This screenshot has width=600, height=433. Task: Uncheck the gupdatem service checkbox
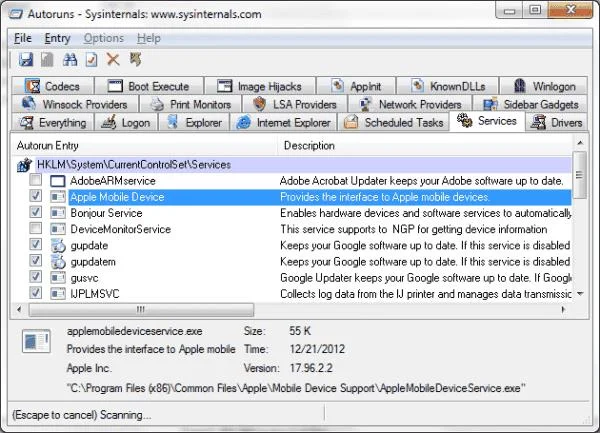point(36,260)
